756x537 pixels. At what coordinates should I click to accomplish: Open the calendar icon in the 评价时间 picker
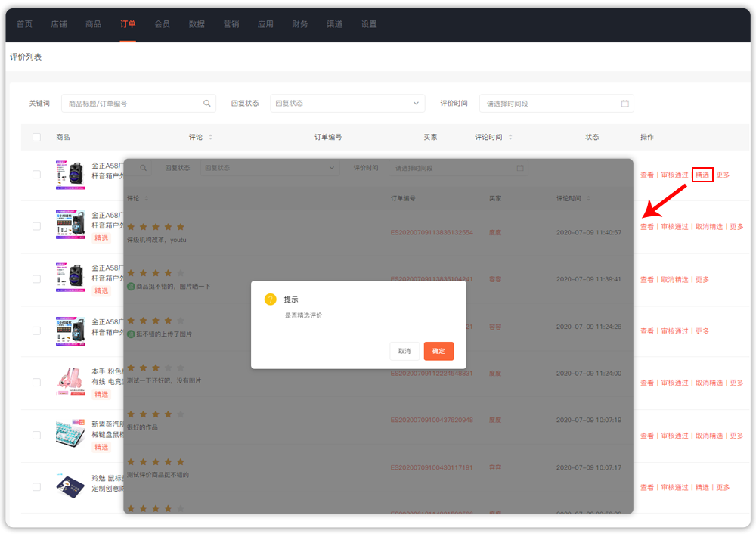coord(624,104)
